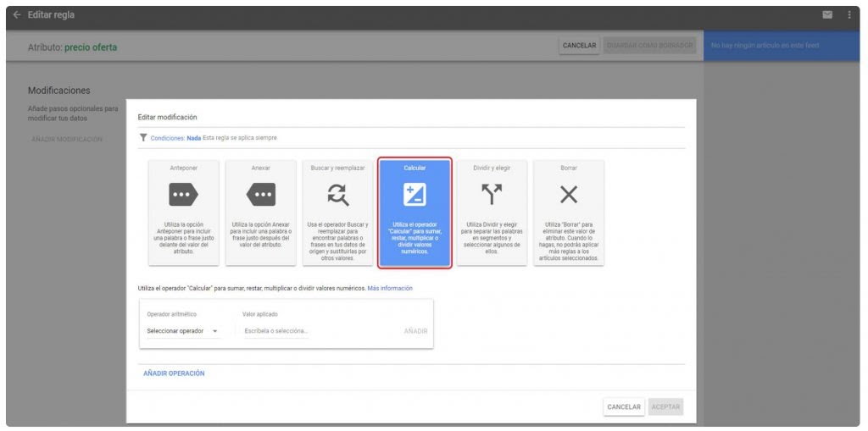
Task: Click the Editar modificación dialog title
Action: [x=167, y=118]
